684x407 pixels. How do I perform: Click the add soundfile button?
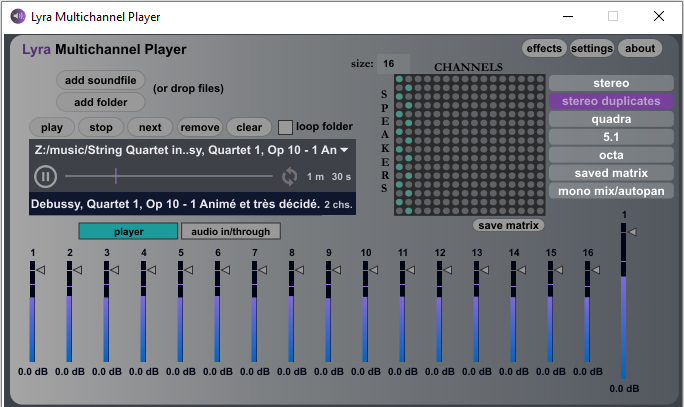point(100,80)
